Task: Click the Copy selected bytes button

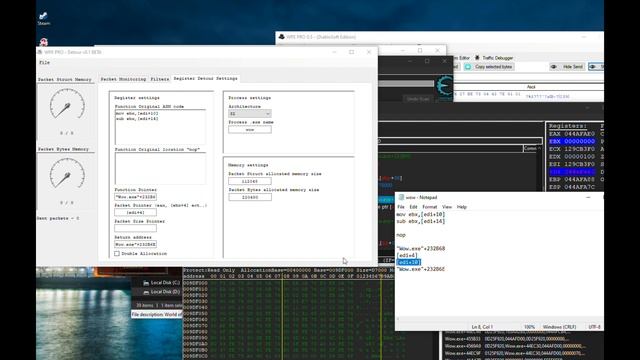Action: pyautogui.click(x=488, y=67)
